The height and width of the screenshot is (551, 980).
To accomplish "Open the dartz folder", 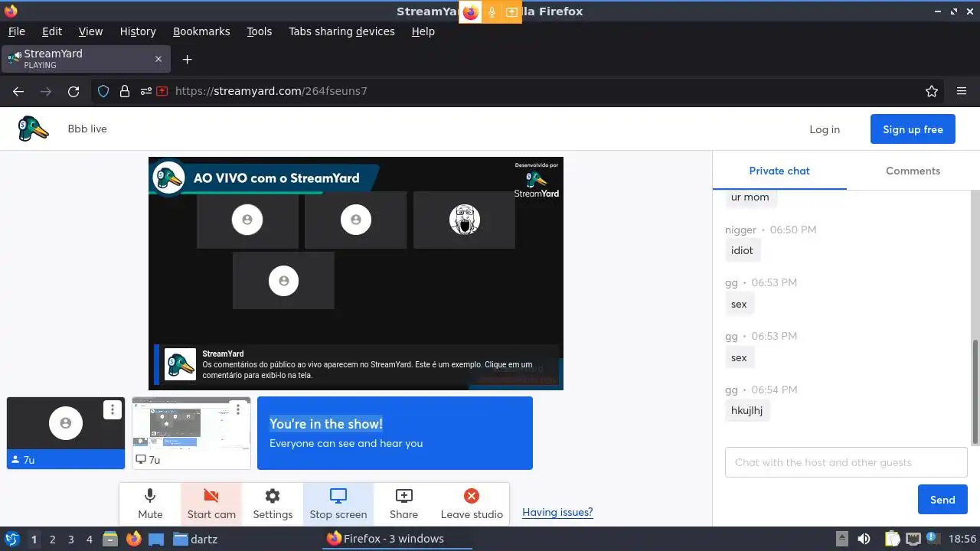I will (195, 539).
